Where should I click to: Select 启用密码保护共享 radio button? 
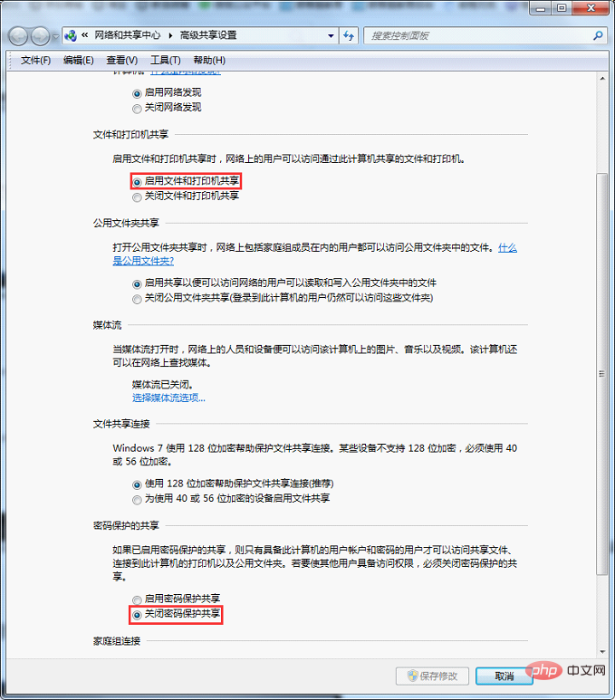point(137,599)
